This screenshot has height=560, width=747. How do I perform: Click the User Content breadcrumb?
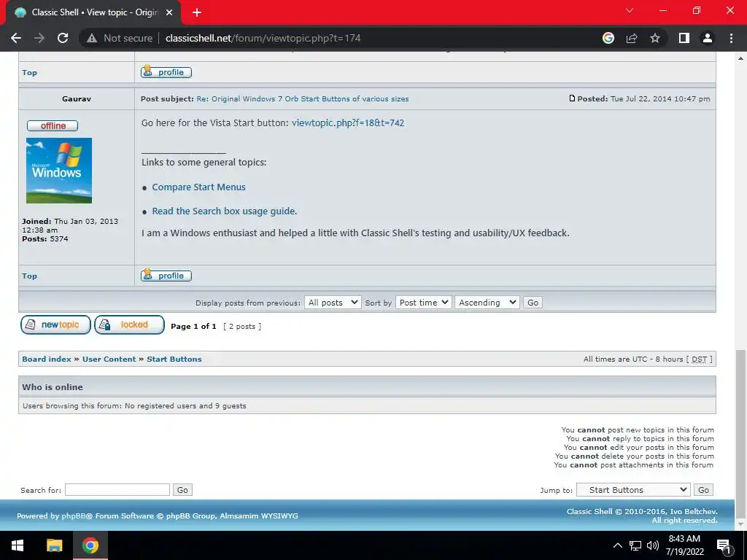point(109,359)
